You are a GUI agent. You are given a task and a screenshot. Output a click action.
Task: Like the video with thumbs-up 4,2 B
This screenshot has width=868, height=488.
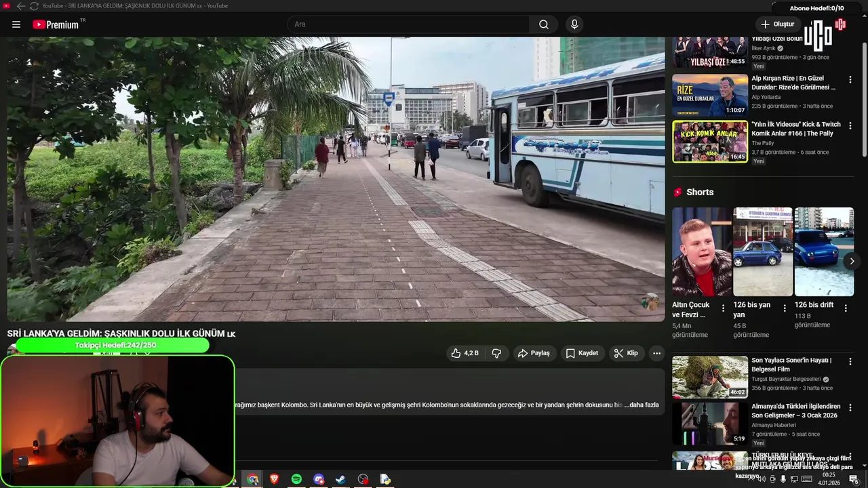tap(465, 353)
